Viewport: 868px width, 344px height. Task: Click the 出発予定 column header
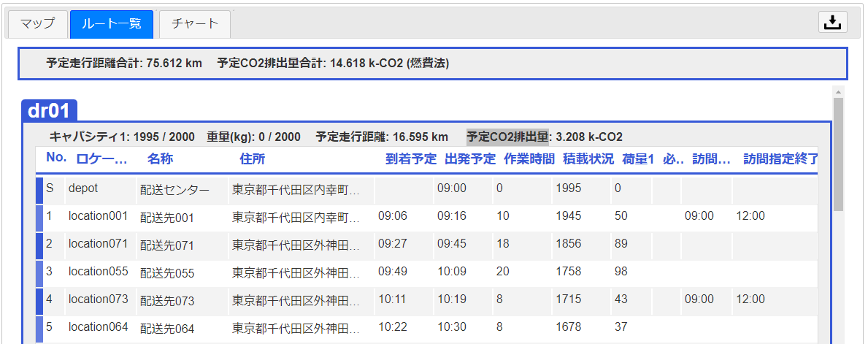click(469, 158)
